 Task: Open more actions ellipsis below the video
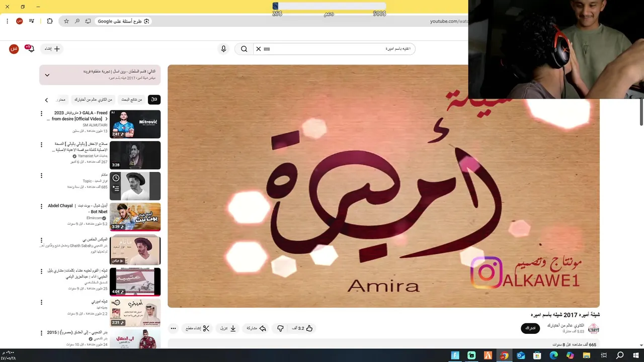coord(173,328)
